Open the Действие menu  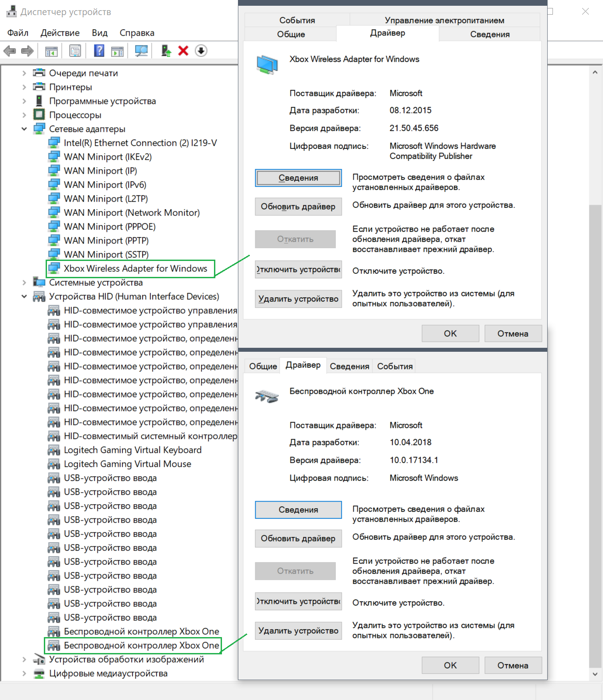[60, 33]
